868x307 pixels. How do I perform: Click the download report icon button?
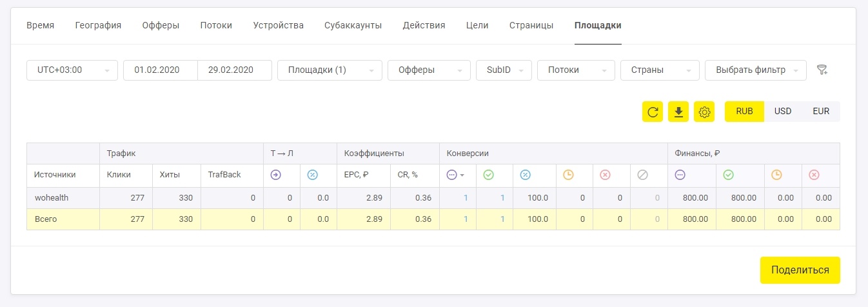click(x=678, y=112)
